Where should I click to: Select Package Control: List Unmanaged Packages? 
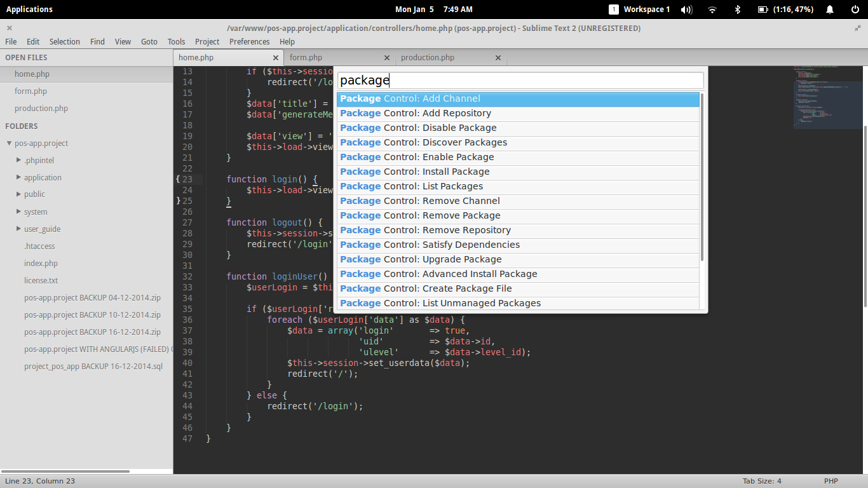[518, 303]
